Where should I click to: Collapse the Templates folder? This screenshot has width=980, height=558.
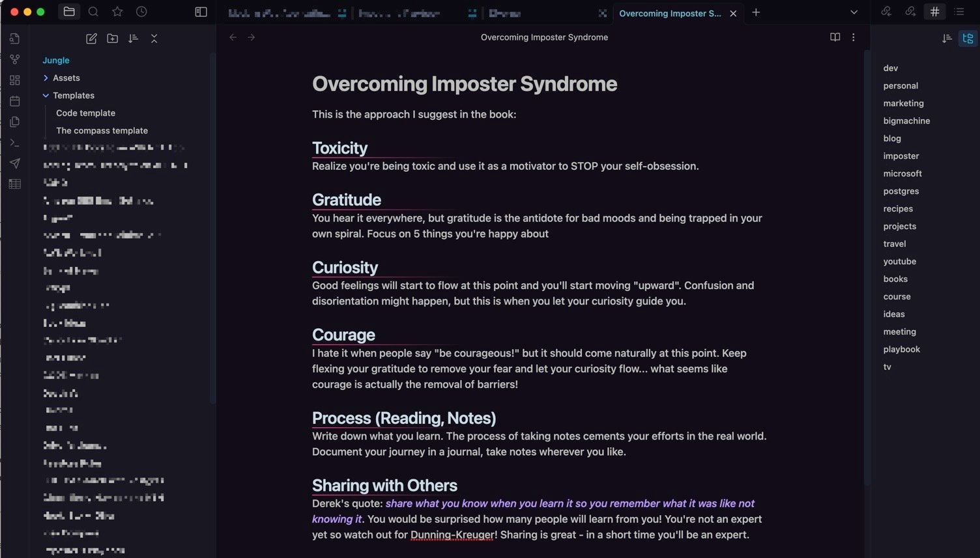click(x=46, y=96)
